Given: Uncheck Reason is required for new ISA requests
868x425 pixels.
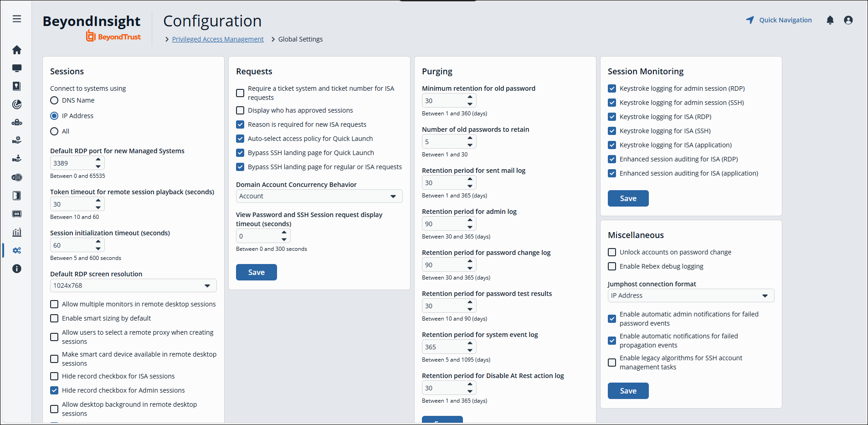Looking at the screenshot, I should (240, 124).
